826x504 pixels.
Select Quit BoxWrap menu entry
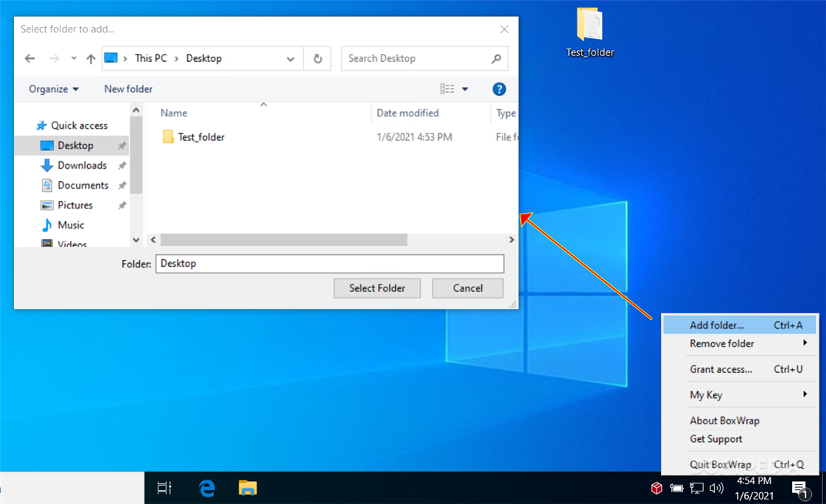(740, 464)
